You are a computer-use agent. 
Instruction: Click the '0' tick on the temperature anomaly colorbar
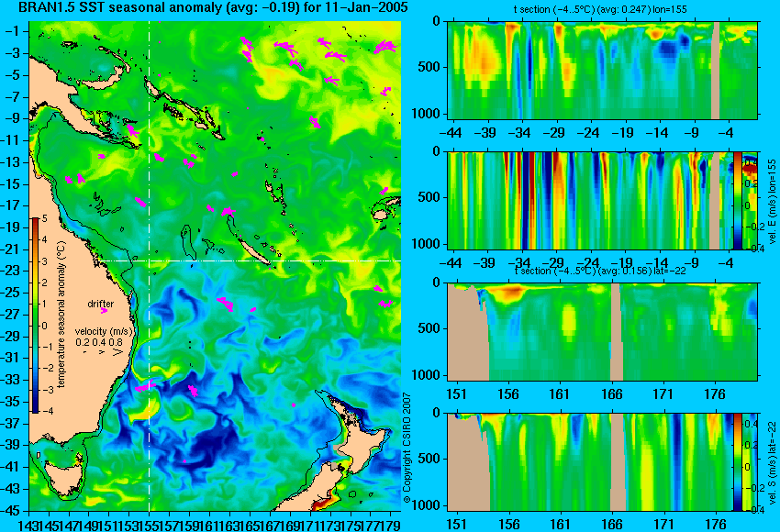[x=44, y=326]
